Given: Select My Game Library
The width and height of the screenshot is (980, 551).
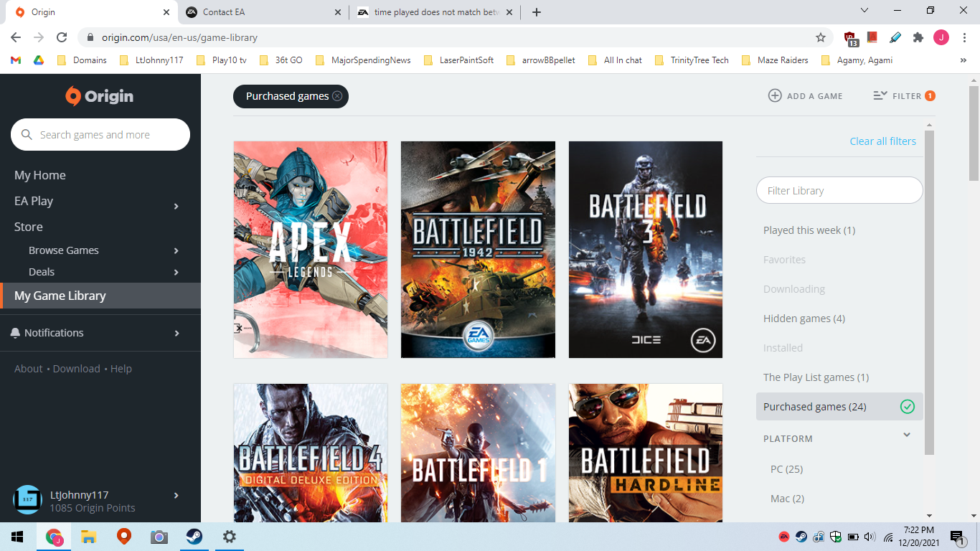Looking at the screenshot, I should [100, 296].
